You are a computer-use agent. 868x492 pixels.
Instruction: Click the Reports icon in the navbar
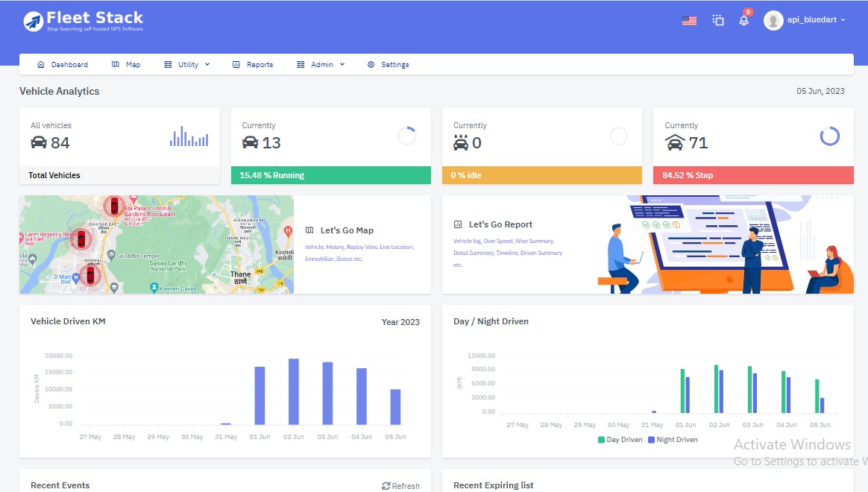[238, 64]
